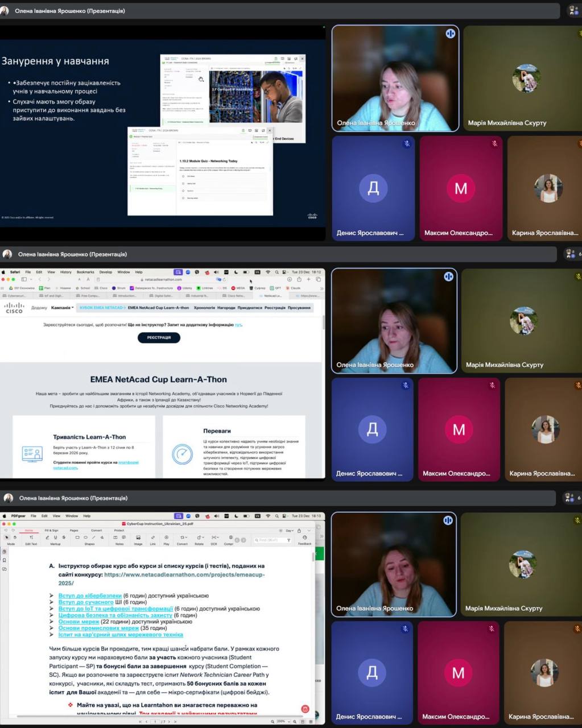The width and height of the screenshot is (582, 728).
Task: Add a new Safari tab with plus
Action: [x=308, y=279]
